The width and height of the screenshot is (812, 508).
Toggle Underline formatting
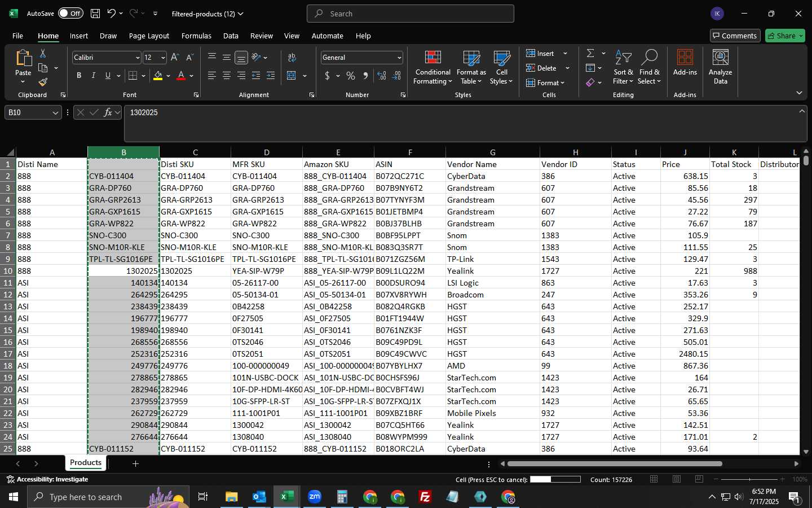coord(108,76)
